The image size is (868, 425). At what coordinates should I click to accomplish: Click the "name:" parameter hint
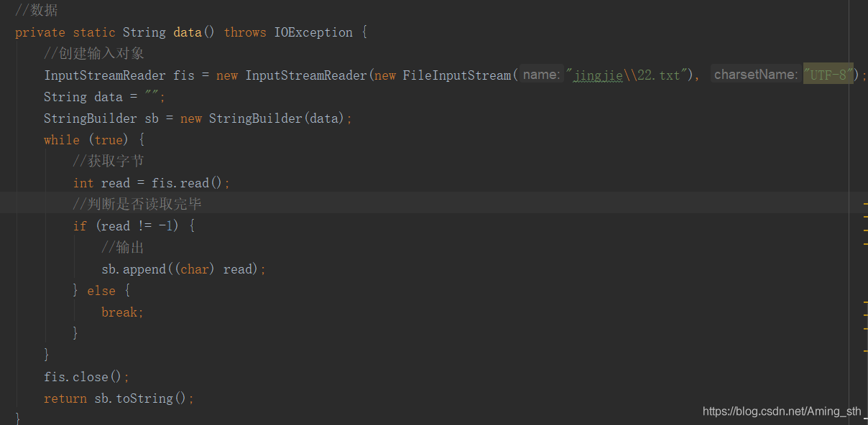coord(540,75)
